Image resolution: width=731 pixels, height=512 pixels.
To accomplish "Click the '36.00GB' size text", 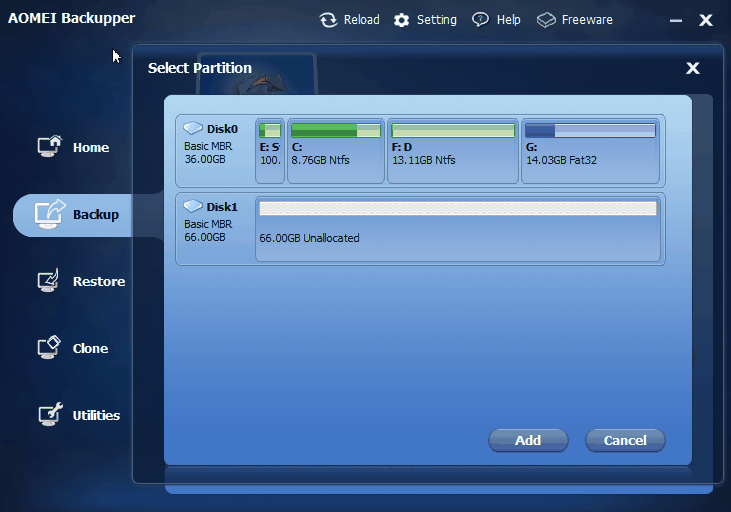I will [x=205, y=159].
